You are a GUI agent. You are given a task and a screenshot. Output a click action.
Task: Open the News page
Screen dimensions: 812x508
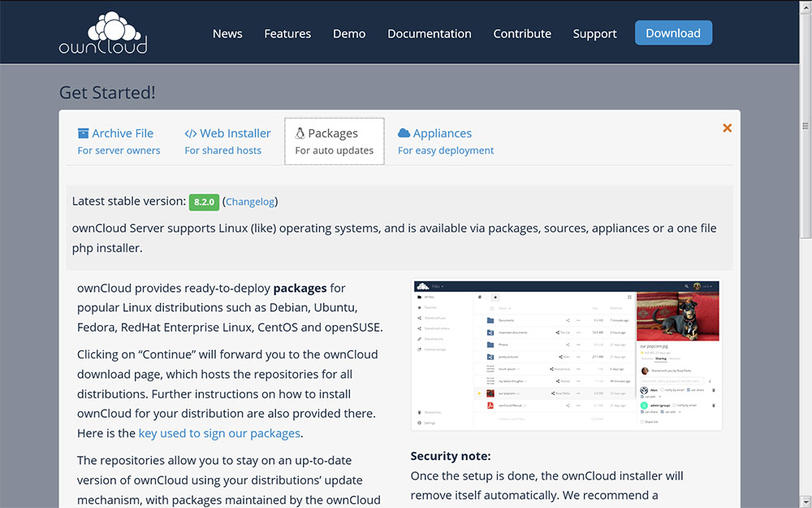(227, 33)
